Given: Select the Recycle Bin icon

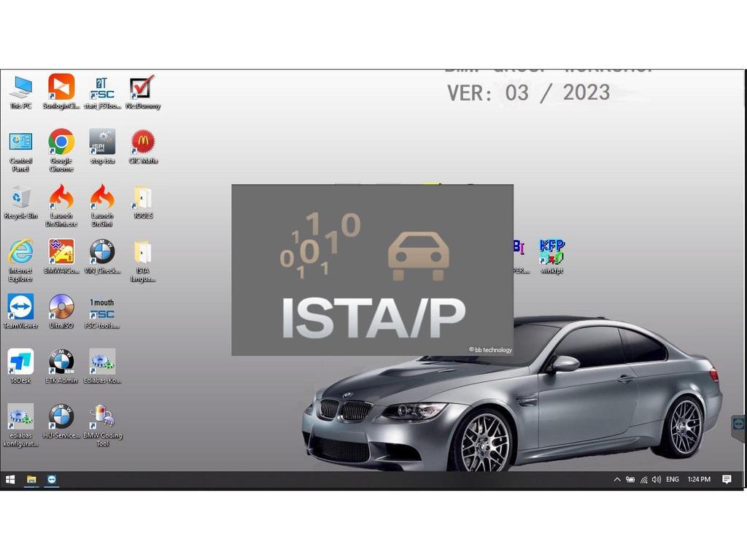Looking at the screenshot, I should tap(20, 198).
